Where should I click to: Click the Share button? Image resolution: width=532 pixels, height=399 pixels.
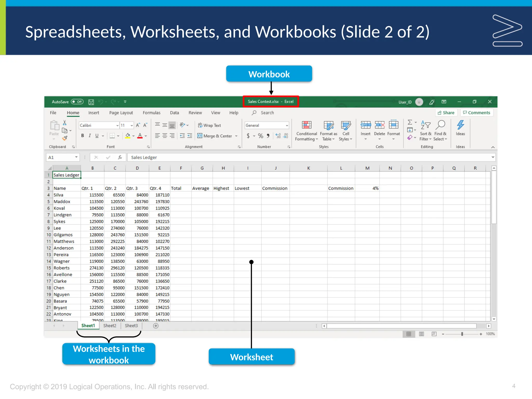pyautogui.click(x=446, y=113)
